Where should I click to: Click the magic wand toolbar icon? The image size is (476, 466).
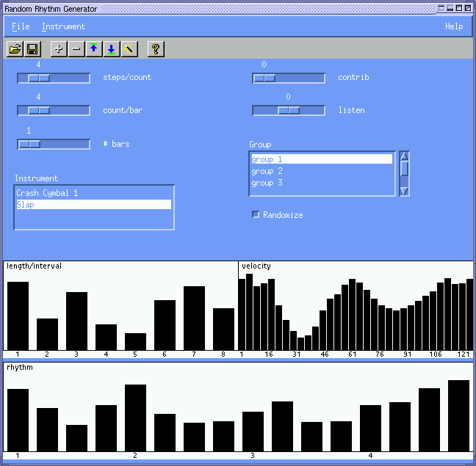click(x=129, y=49)
